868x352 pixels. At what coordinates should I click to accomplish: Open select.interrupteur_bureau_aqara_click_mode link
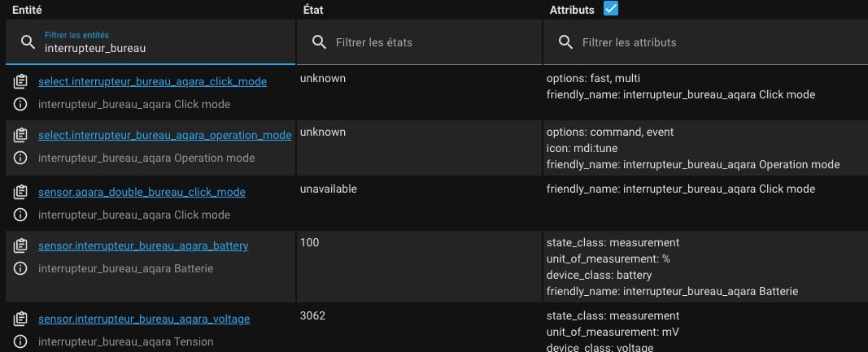coord(152,81)
